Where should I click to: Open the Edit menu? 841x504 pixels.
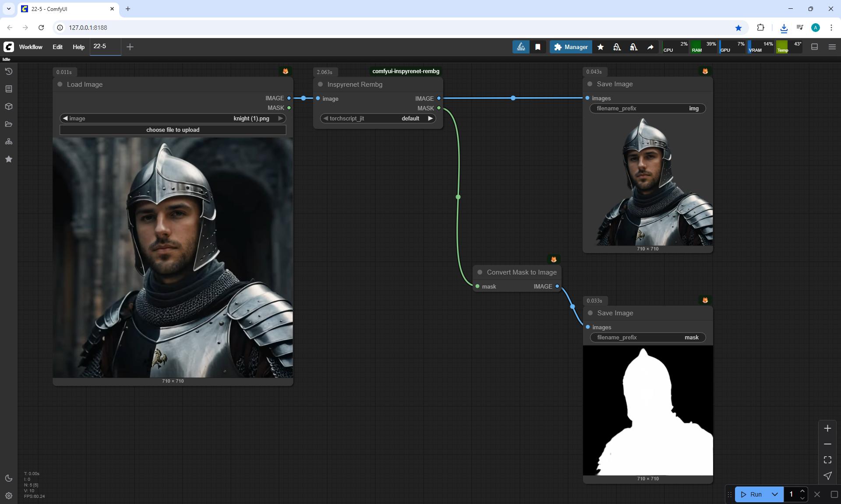[57, 47]
